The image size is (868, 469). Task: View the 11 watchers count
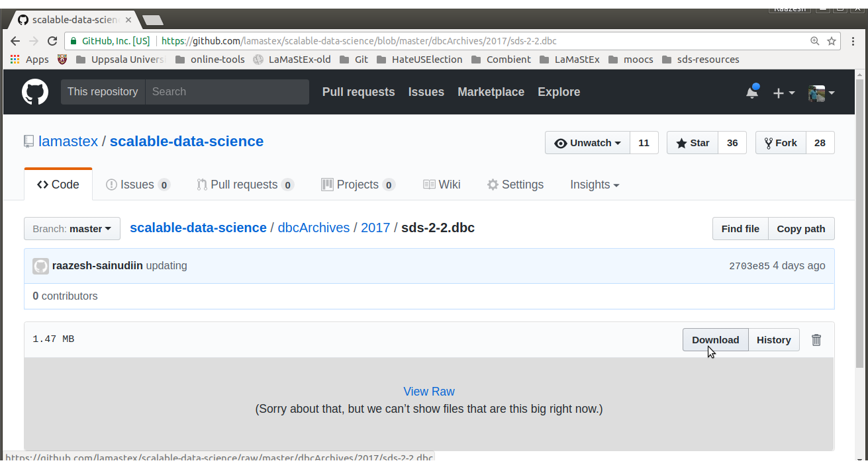click(644, 143)
